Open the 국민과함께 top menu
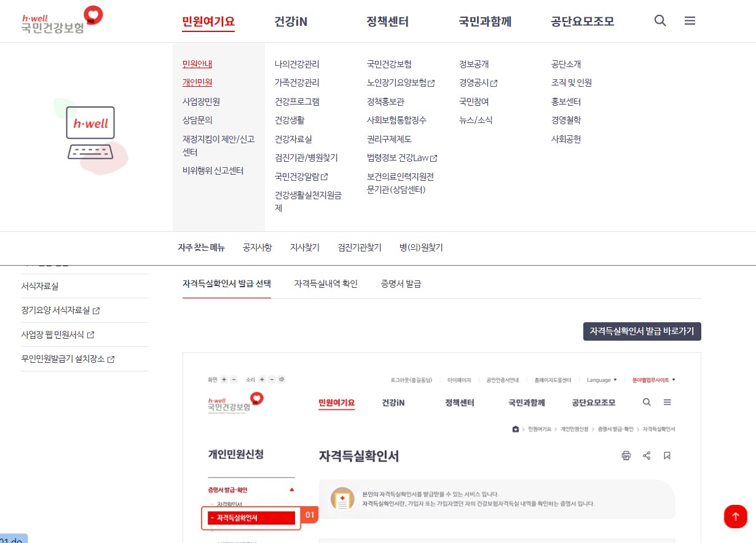Screen dimensions: 756x543 pos(485,22)
